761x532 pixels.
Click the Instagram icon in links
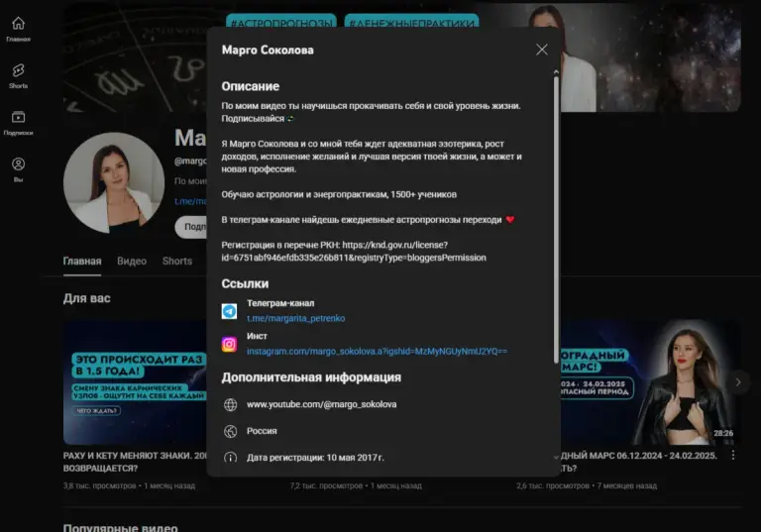[230, 344]
